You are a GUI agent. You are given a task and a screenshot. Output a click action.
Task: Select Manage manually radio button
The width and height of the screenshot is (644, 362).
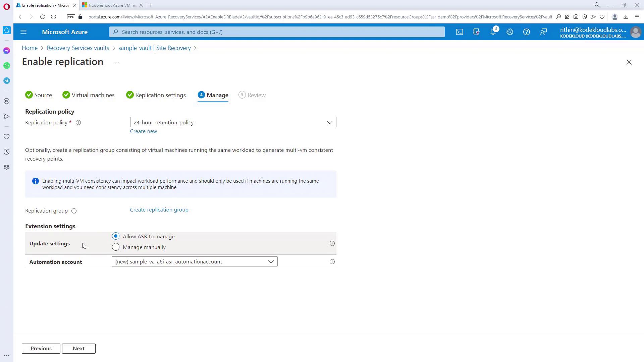116,247
